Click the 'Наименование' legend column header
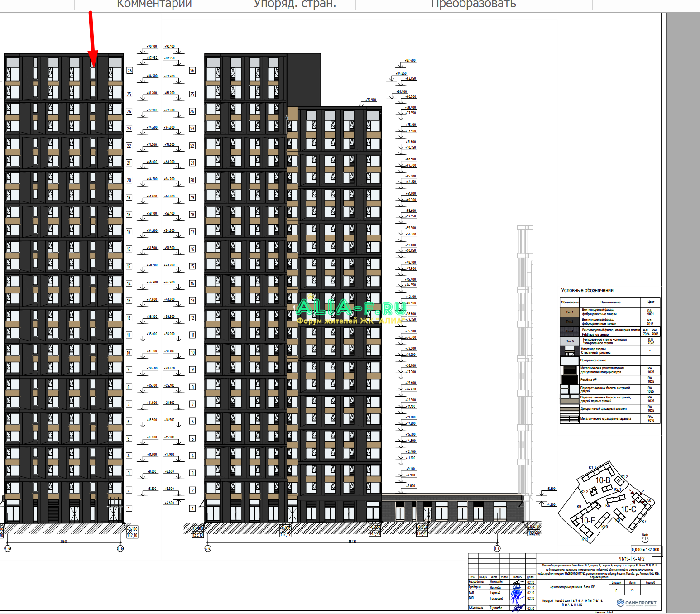 click(610, 302)
